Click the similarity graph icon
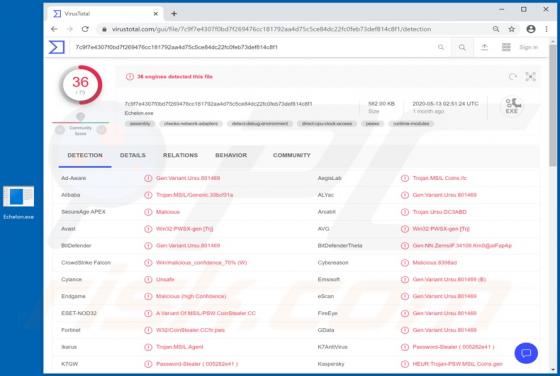Image resolution: width=560 pixels, height=376 pixels. [x=530, y=76]
